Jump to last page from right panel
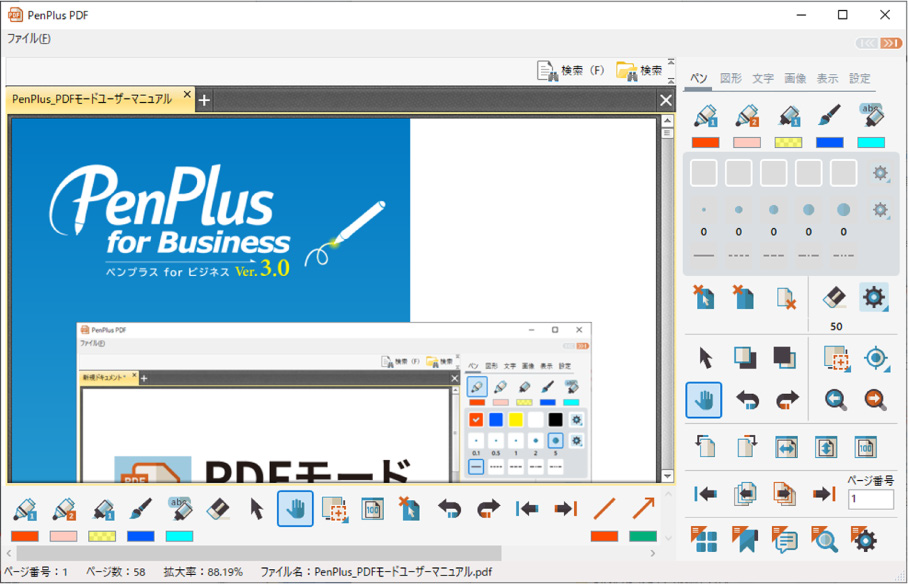 [x=824, y=494]
